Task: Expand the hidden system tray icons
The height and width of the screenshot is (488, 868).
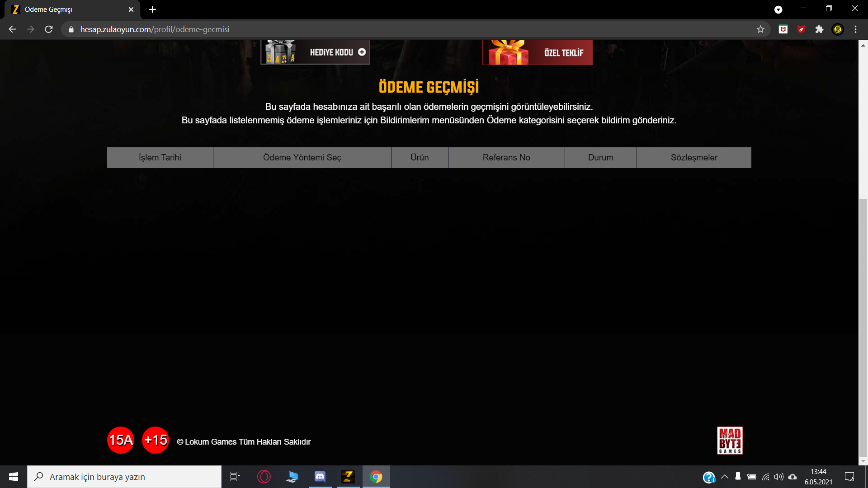Action: pos(725,477)
